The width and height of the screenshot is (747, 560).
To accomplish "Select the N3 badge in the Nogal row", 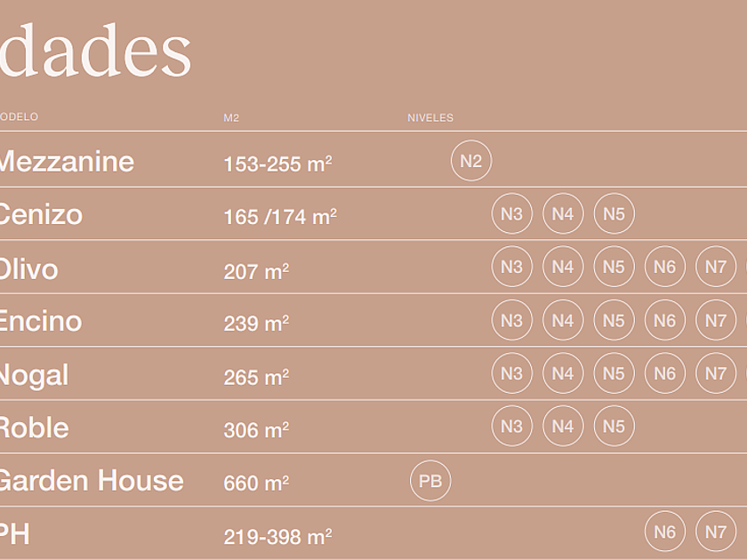I will pyautogui.click(x=511, y=373).
